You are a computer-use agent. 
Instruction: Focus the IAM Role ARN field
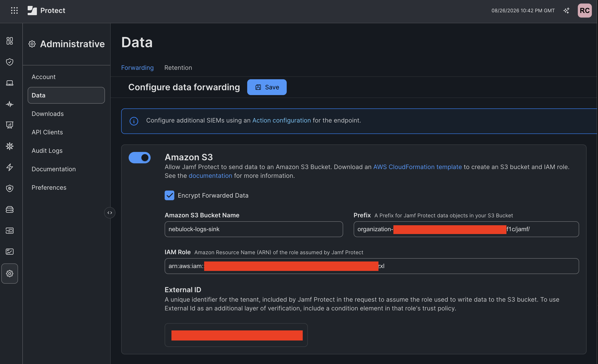(372, 266)
